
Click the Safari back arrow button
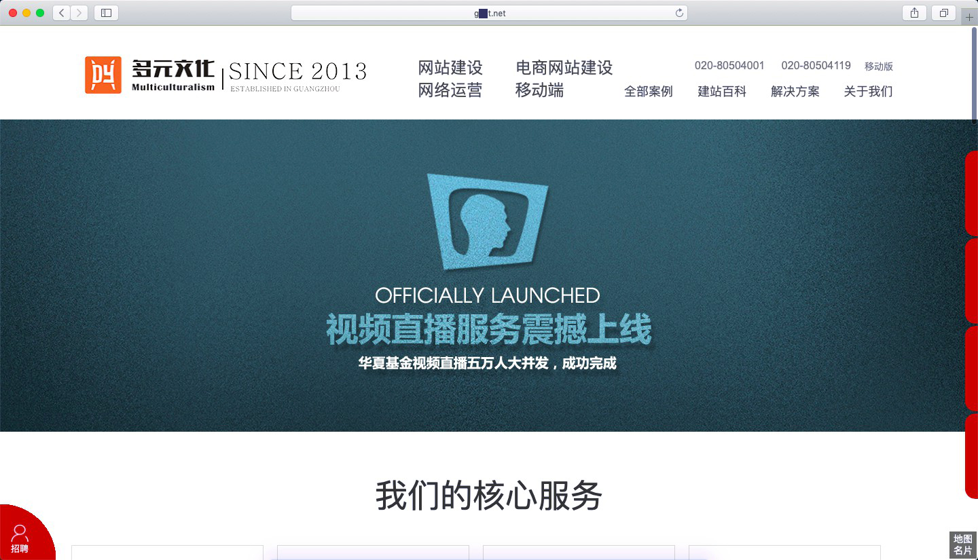click(61, 13)
